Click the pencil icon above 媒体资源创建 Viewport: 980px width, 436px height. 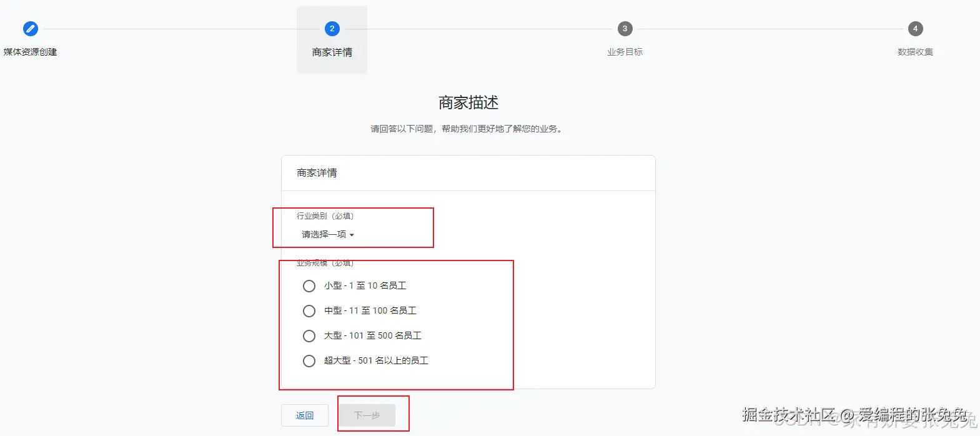tap(30, 28)
